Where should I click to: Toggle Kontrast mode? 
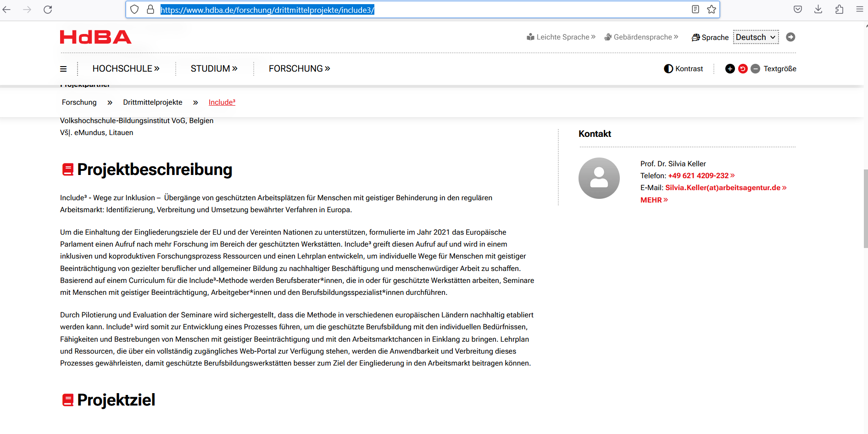point(683,69)
